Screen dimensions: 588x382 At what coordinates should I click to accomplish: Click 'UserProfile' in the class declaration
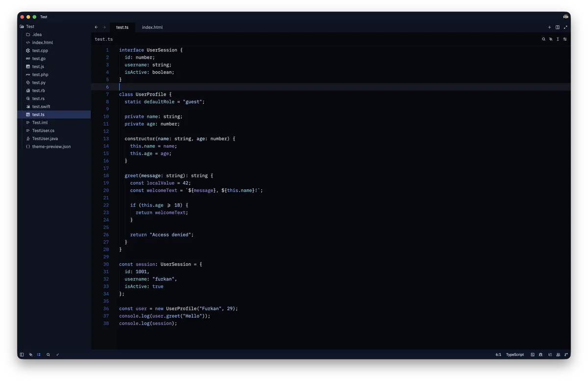(x=151, y=94)
